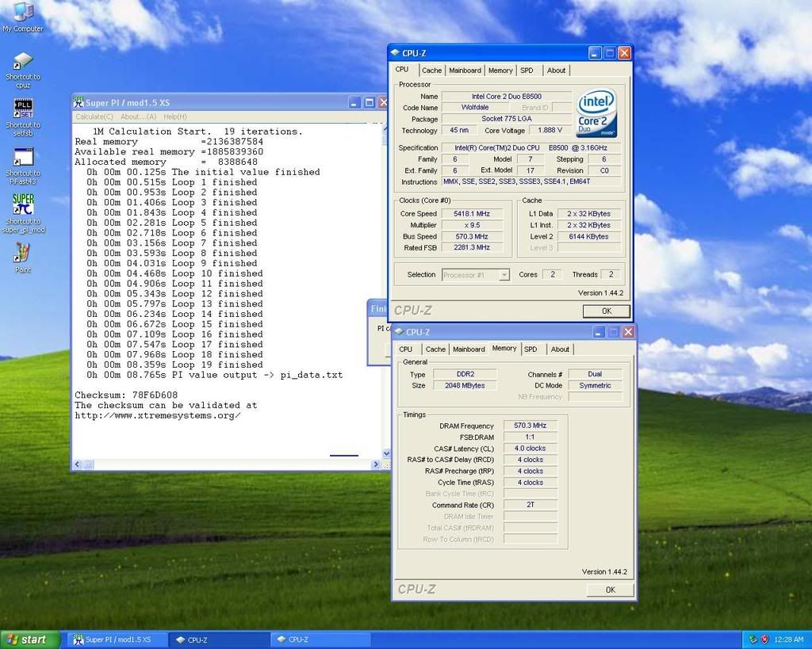
Task: Select the SPD tab in lower CPU-Z
Action: (530, 349)
